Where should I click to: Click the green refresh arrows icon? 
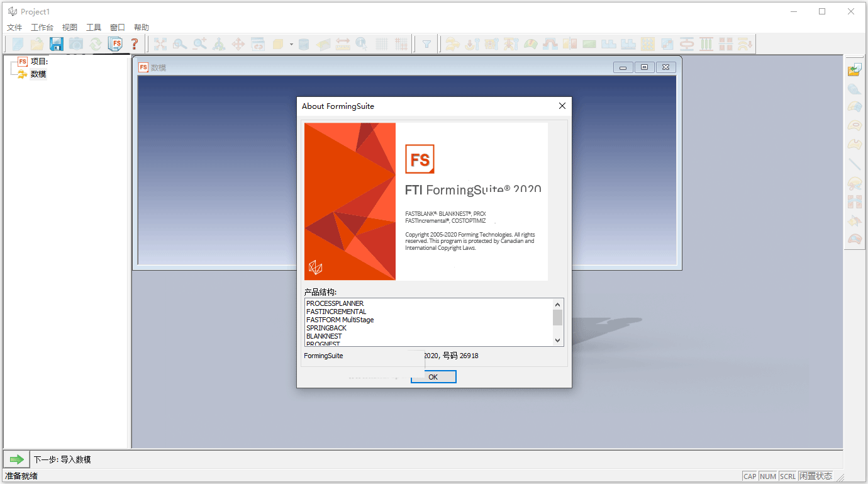96,43
